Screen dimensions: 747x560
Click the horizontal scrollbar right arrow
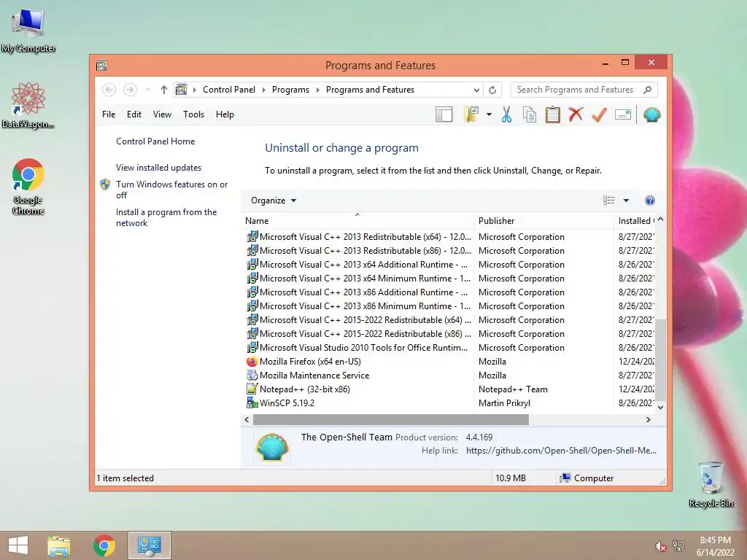coord(648,419)
